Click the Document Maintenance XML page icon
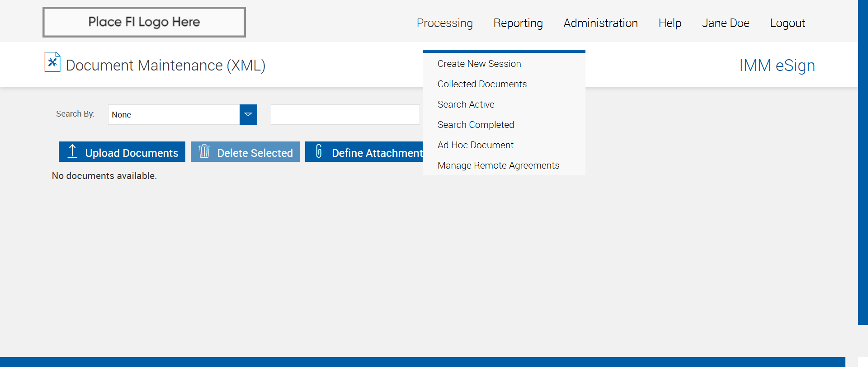Image resolution: width=868 pixels, height=367 pixels. click(52, 62)
